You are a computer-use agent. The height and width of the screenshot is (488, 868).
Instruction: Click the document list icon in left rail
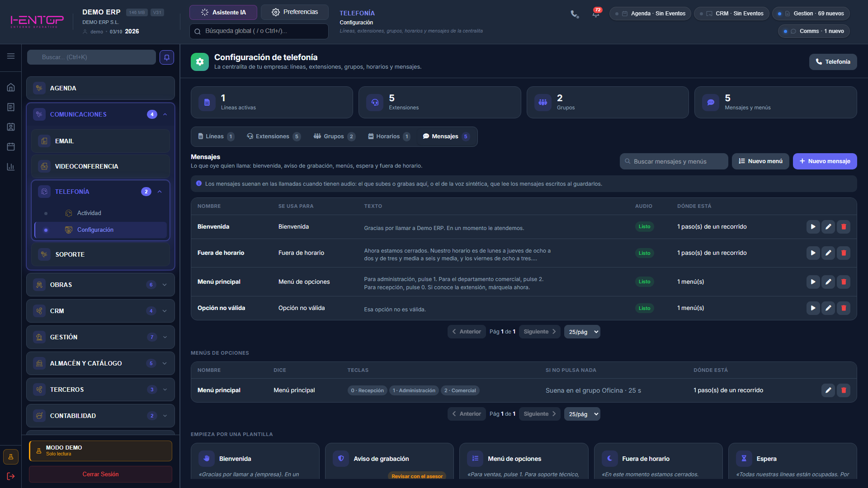[x=11, y=107]
